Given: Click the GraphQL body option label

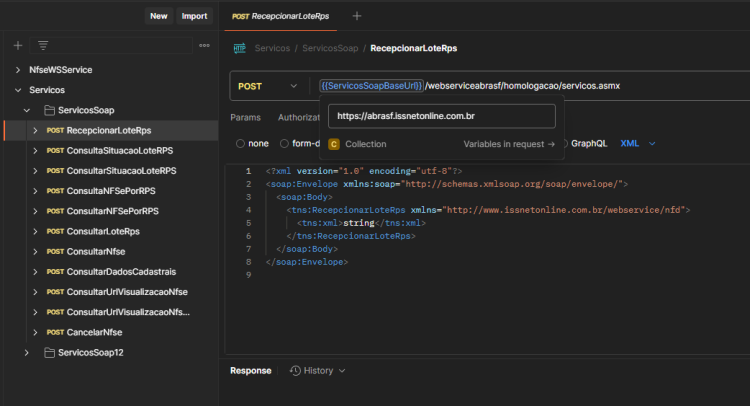Looking at the screenshot, I should click(x=589, y=143).
